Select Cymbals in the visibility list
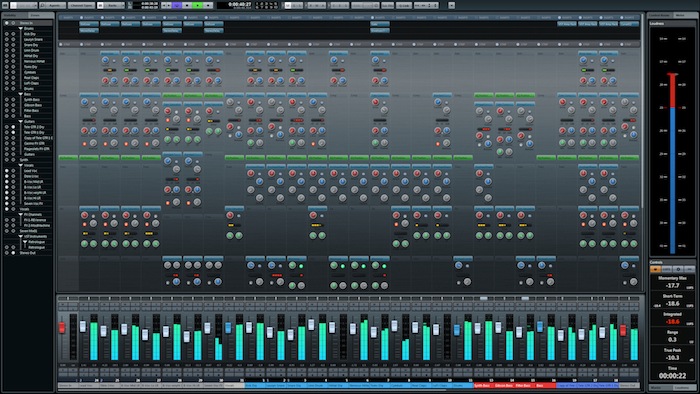Image resolution: width=700 pixels, height=394 pixels. pyautogui.click(x=30, y=72)
